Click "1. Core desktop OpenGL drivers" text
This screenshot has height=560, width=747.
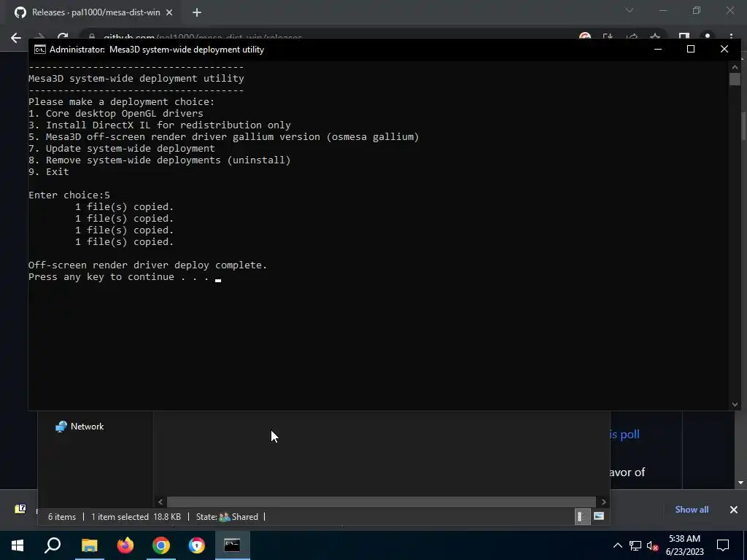(116, 113)
